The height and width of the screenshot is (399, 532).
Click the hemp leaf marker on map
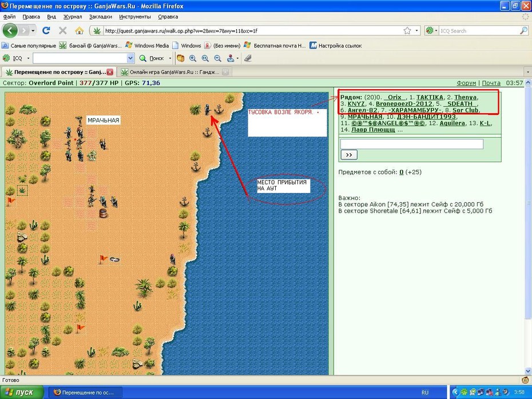(22, 190)
